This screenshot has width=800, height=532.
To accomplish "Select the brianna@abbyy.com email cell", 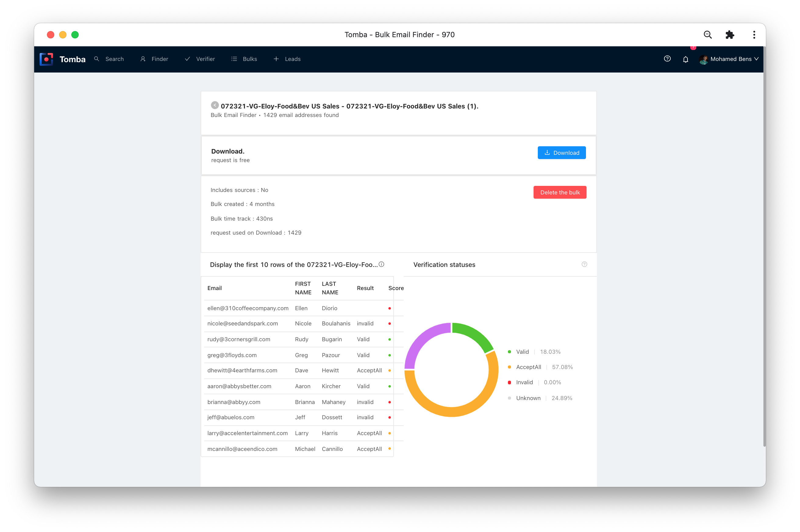I will [234, 402].
